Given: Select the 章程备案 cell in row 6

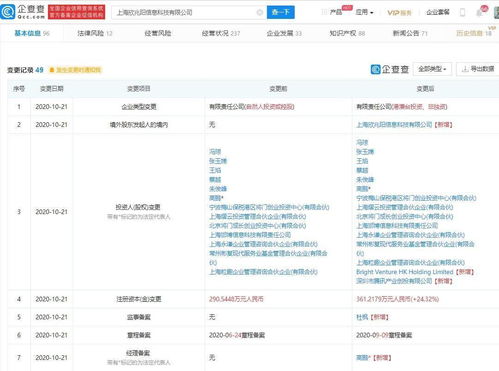Looking at the screenshot, I should (139, 335).
